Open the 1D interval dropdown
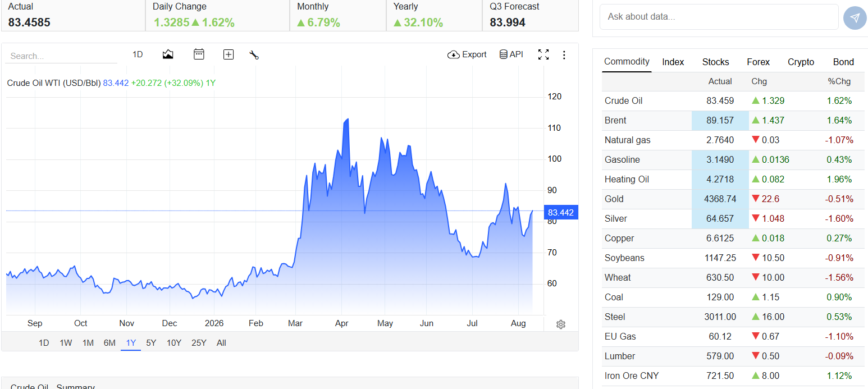Image resolution: width=868 pixels, height=389 pixels. 138,54
